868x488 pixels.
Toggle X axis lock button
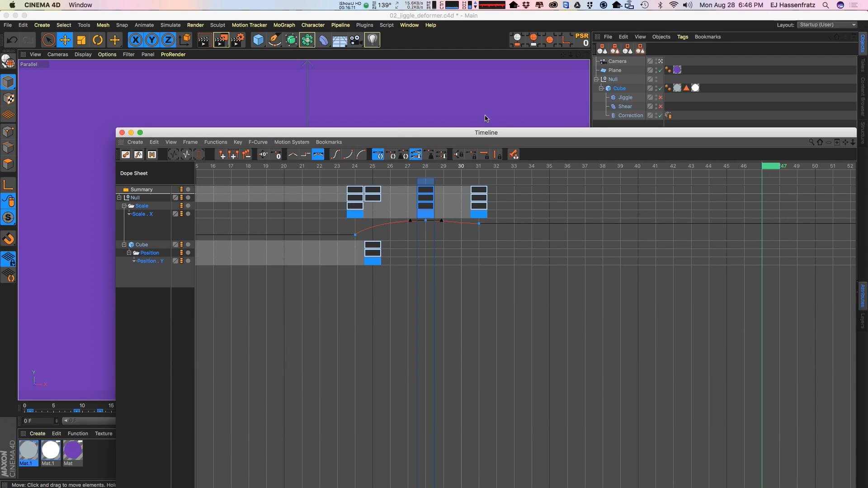pyautogui.click(x=135, y=40)
